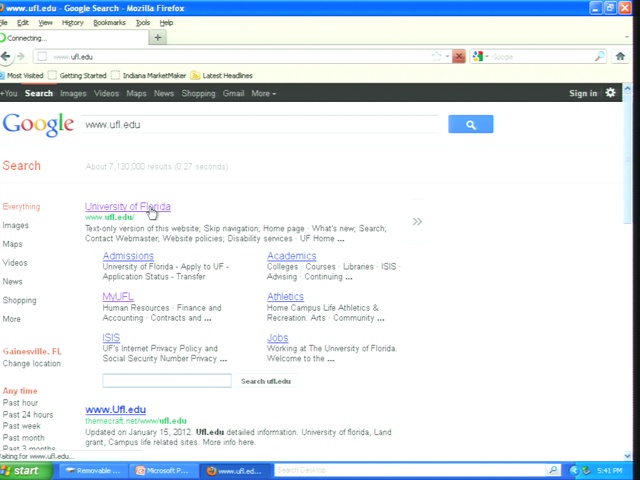Click News in the top Google bar
The width and height of the screenshot is (640, 480).
(164, 93)
